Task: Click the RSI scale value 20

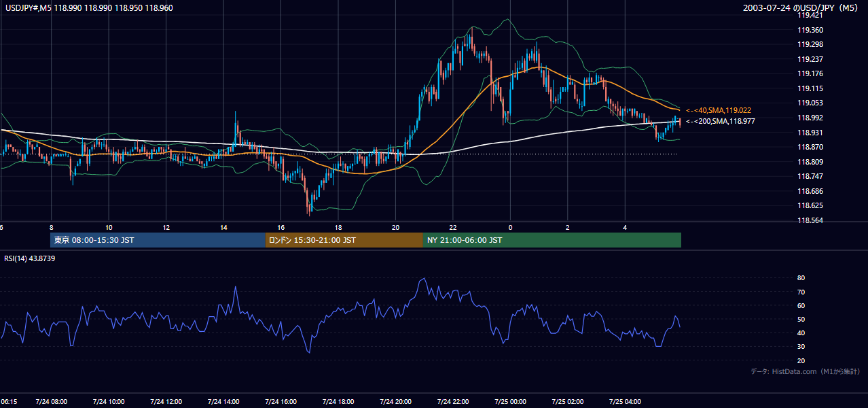Action: [801, 360]
